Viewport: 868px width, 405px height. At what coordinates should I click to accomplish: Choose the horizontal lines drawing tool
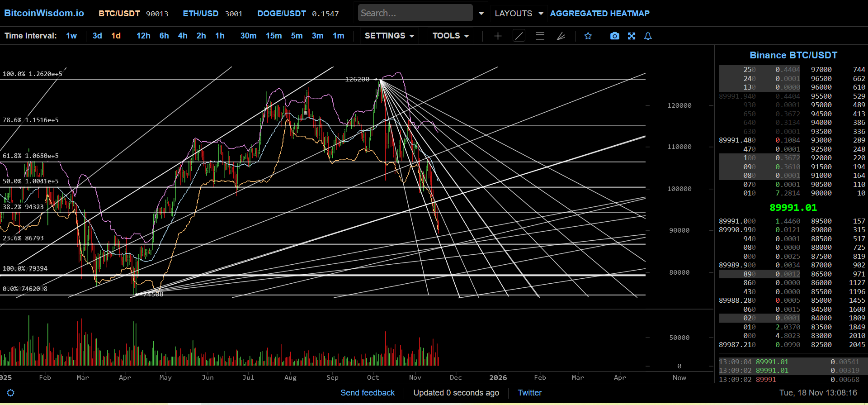pos(540,36)
